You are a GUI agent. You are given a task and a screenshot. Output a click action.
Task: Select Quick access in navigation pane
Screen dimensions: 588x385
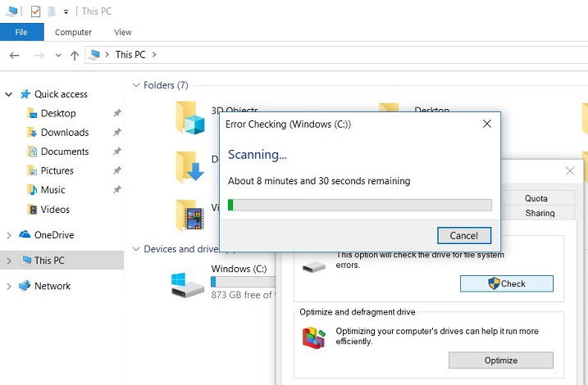click(x=61, y=94)
